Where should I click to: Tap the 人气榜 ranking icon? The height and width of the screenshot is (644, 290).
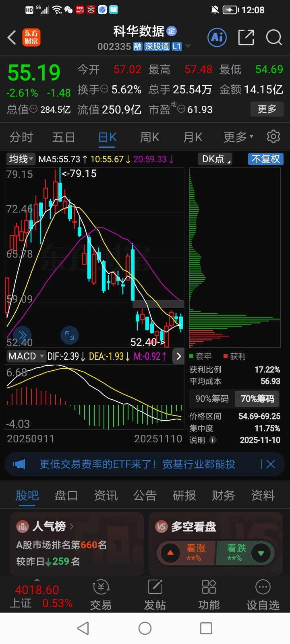click(23, 526)
